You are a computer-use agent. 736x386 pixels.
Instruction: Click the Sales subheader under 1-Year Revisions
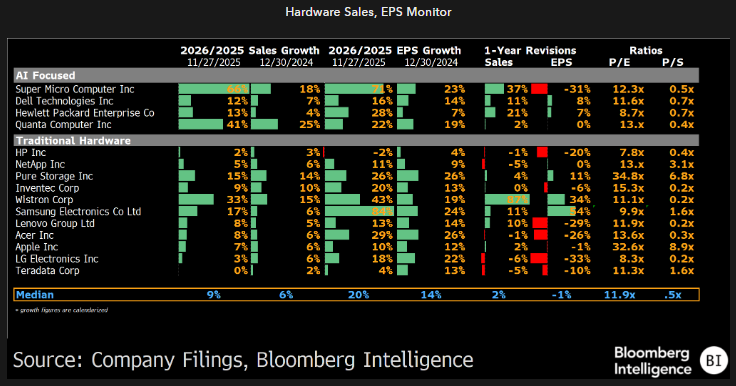click(498, 62)
